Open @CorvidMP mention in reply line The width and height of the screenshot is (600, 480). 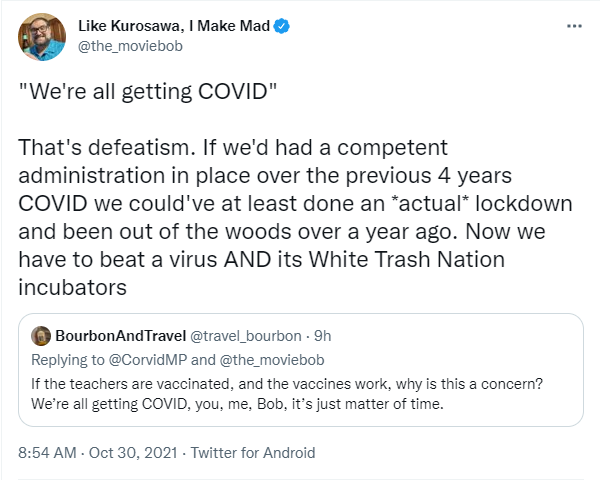(148, 360)
